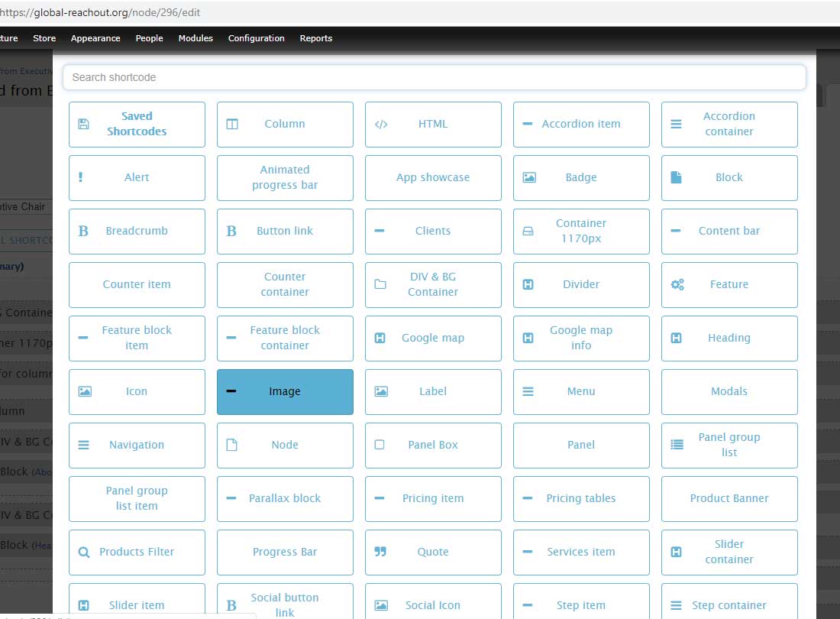The width and height of the screenshot is (840, 619).
Task: Click the Panel Box square icon
Action: 380,444
